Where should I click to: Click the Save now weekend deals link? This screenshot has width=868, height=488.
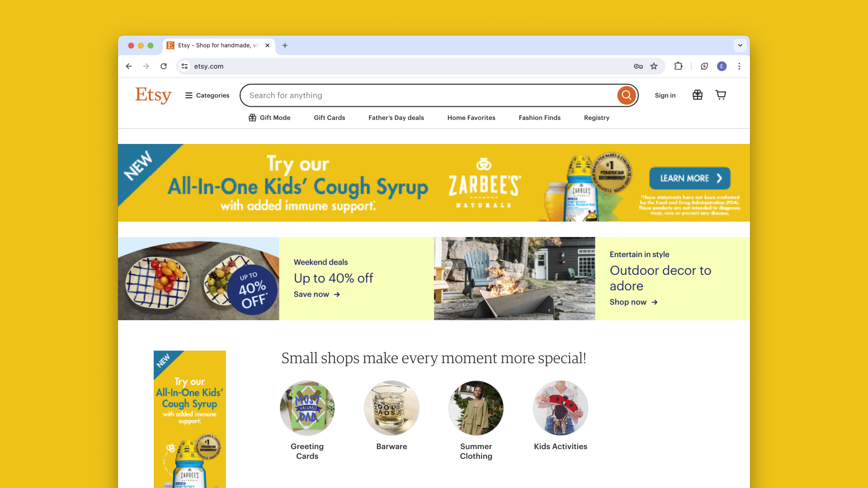(316, 294)
